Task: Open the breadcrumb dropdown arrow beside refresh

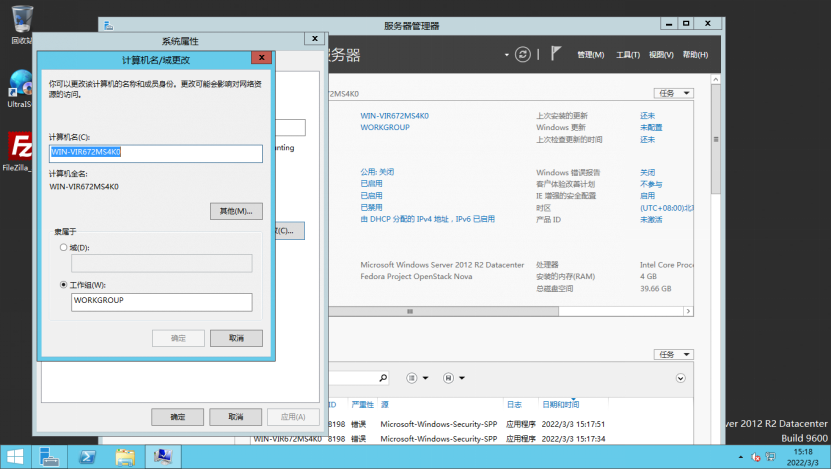Action: [507, 55]
